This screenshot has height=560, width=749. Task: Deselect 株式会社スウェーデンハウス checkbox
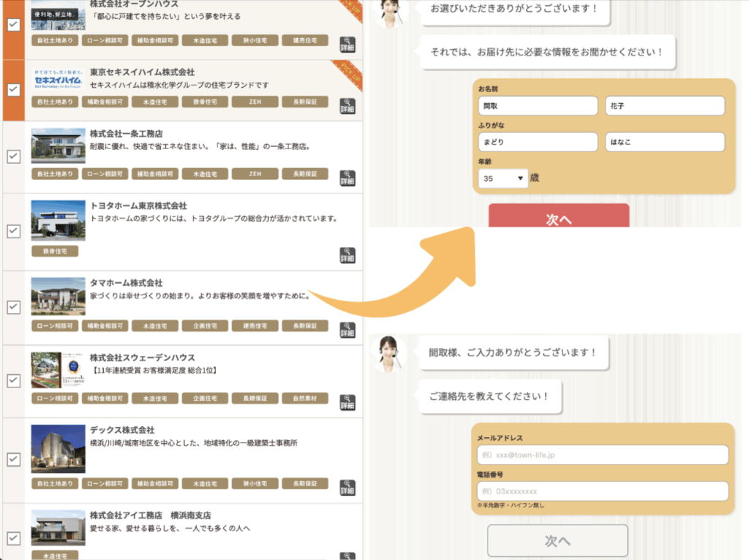[14, 380]
